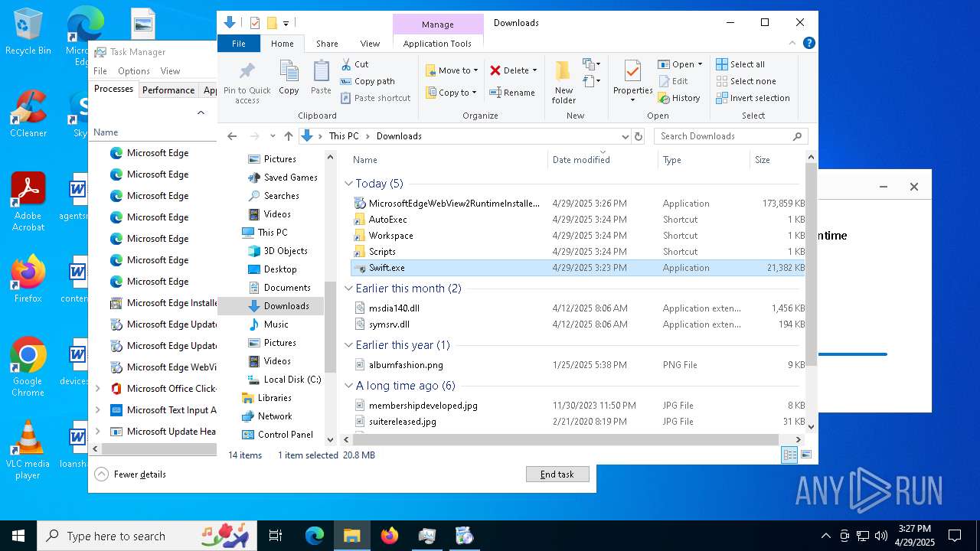Click the Rename button in Organize group
The image size is (980, 551).
(512, 93)
